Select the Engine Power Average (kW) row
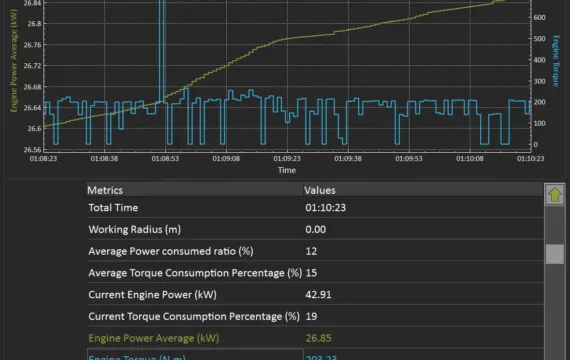 [x=315, y=338]
